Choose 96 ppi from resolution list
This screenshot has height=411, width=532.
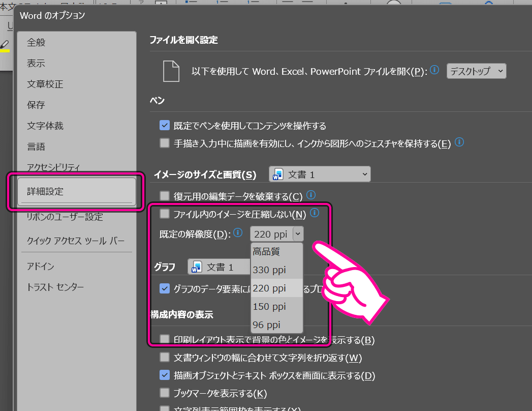276,325
